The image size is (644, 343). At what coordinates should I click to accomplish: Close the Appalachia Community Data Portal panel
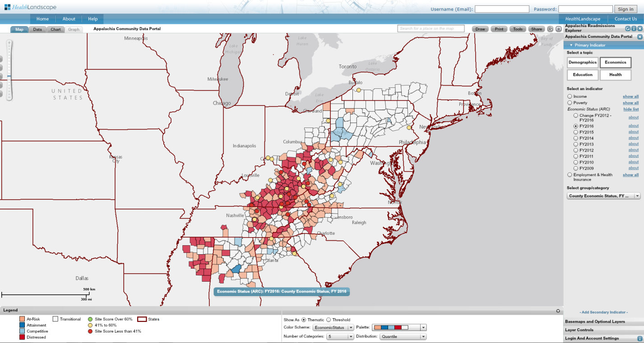click(x=640, y=36)
